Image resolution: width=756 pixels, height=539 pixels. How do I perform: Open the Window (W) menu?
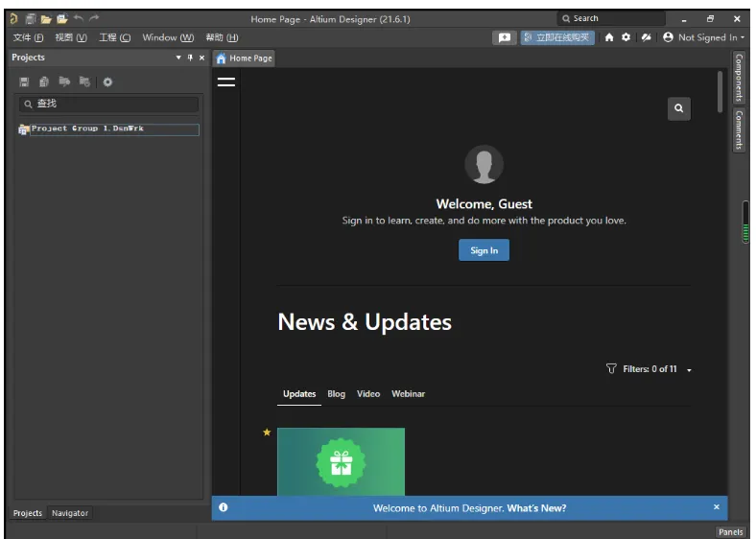point(168,37)
